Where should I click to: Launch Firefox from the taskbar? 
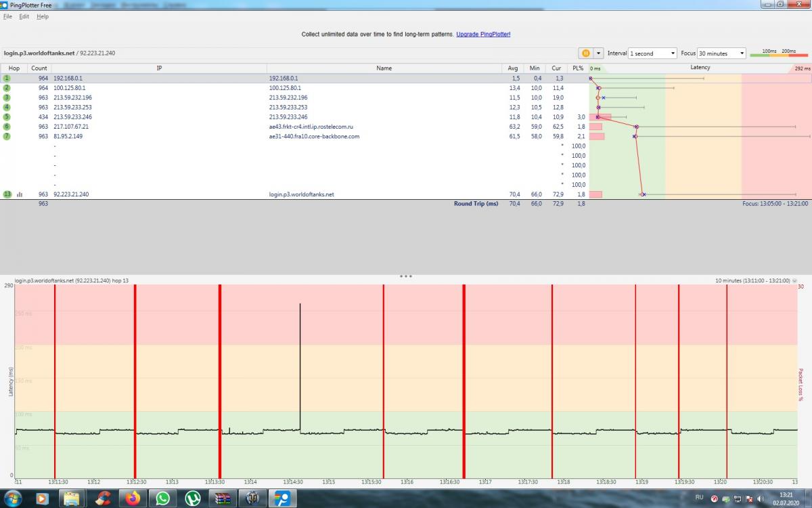click(133, 499)
